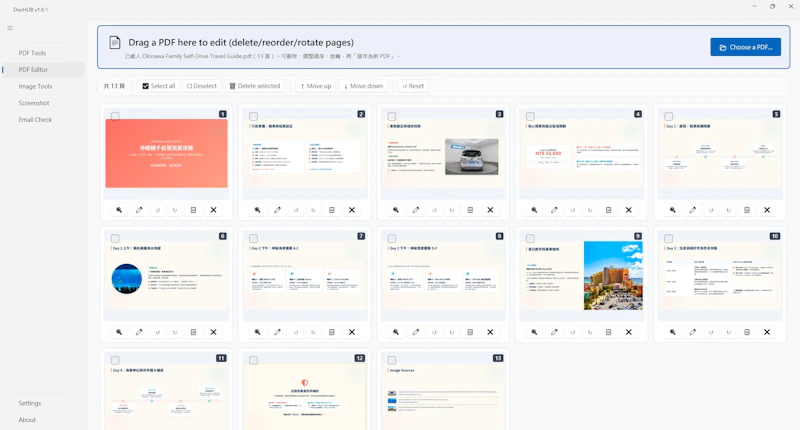Viewport: 800px width, 430px height.
Task: Select page 12 checkbox
Action: tap(254, 360)
